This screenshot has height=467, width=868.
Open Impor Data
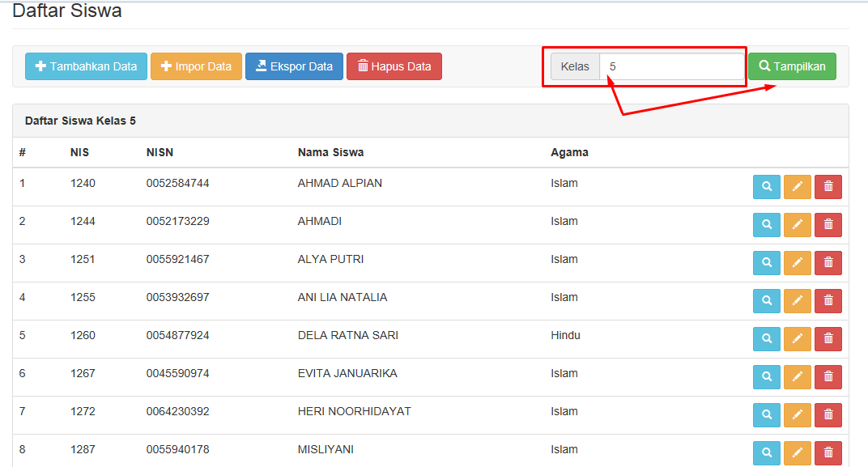pyautogui.click(x=196, y=66)
